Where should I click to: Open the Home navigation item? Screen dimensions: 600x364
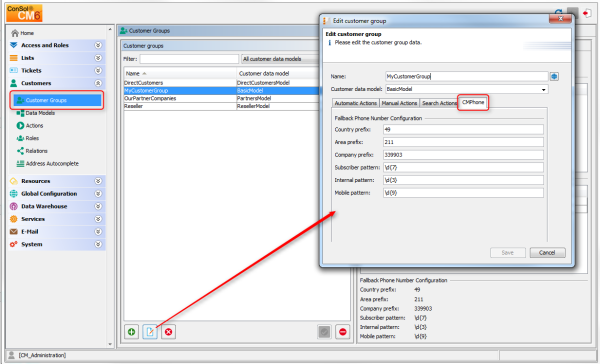[x=23, y=33]
